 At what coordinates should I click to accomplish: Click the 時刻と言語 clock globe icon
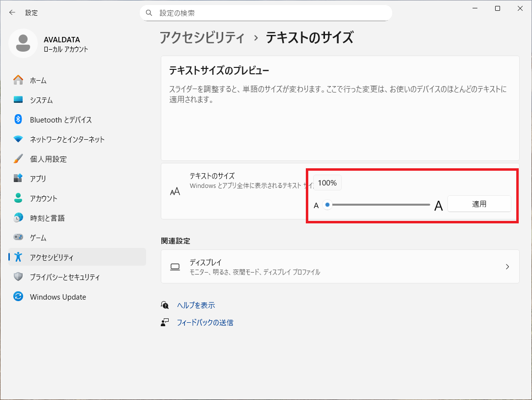(18, 217)
